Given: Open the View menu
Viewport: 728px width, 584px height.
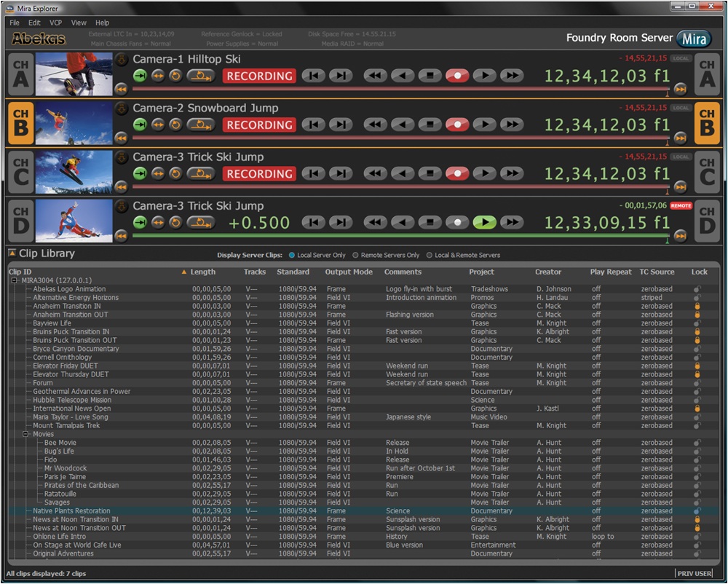Looking at the screenshot, I should [79, 23].
